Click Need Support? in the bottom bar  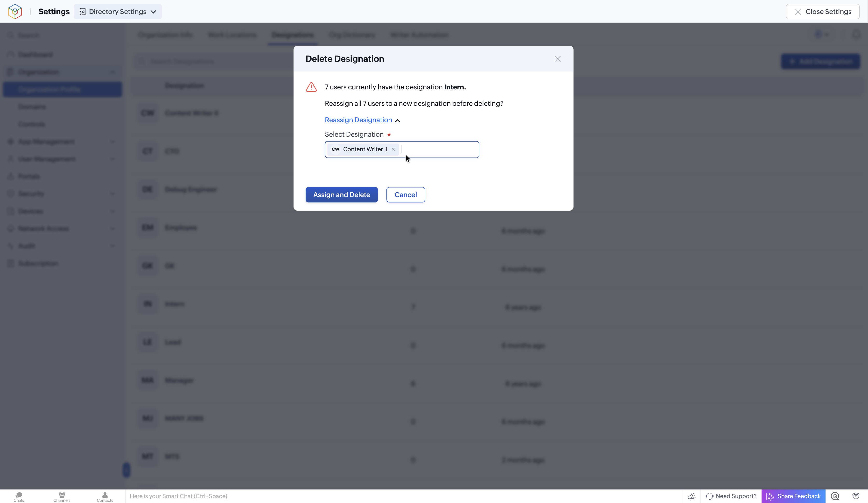coord(731,496)
